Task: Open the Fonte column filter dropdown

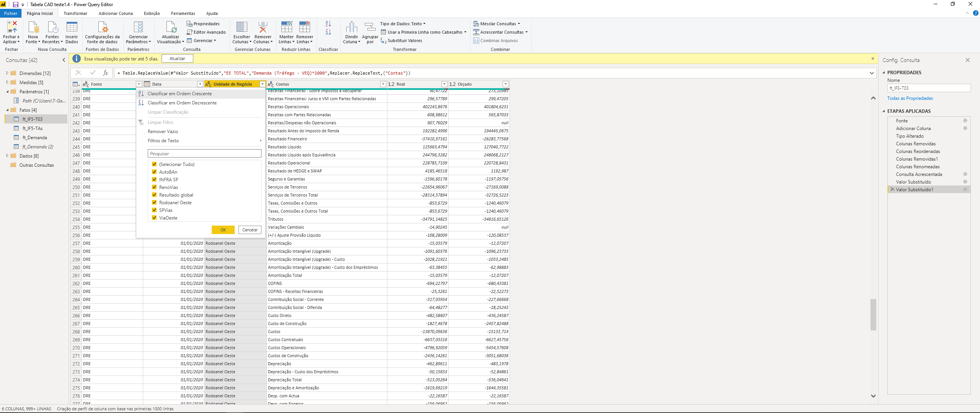Action: click(139, 84)
